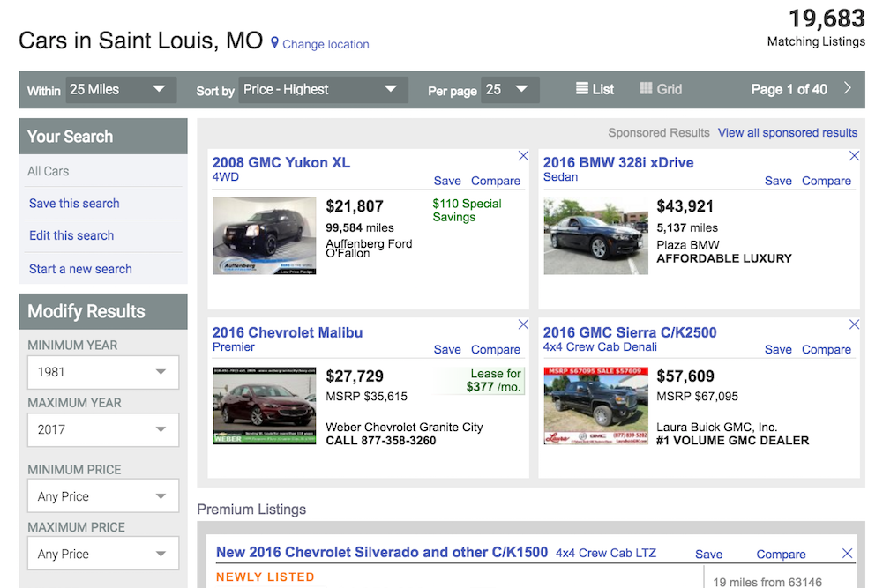Click the black GMC Yukon XL photo
Viewport: 883px width, 588px height.
264,235
